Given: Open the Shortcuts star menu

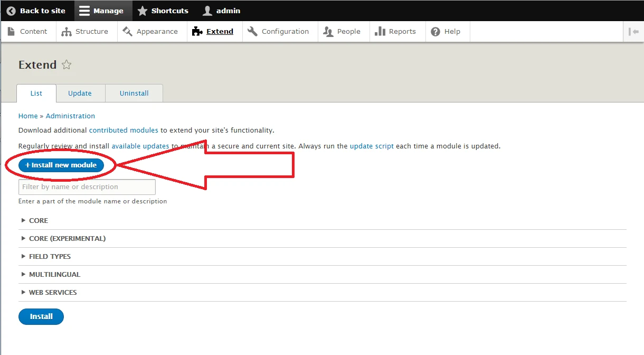Looking at the screenshot, I should pyautogui.click(x=141, y=11).
